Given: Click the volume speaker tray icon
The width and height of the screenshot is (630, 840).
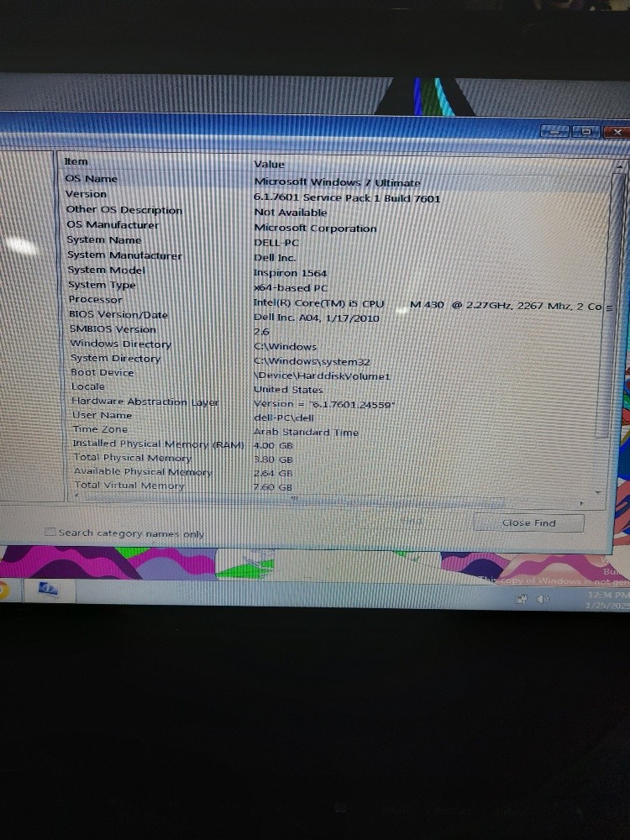Looking at the screenshot, I should tap(543, 599).
